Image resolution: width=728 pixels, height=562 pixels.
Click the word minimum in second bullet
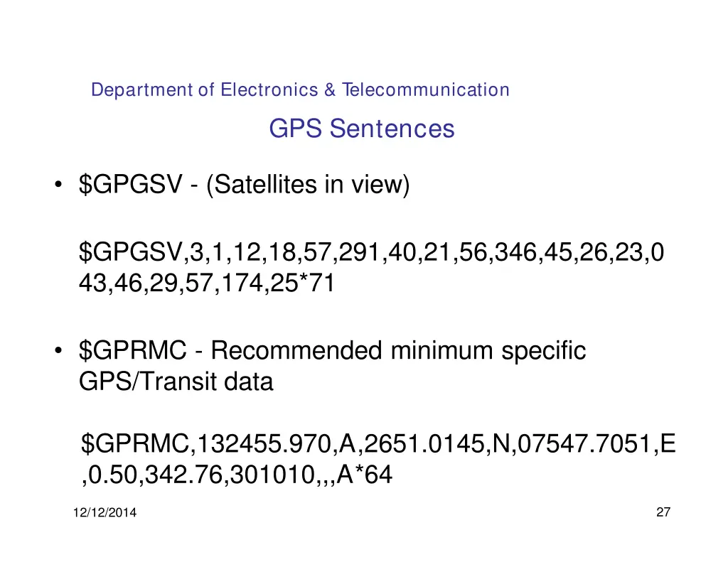441,350
